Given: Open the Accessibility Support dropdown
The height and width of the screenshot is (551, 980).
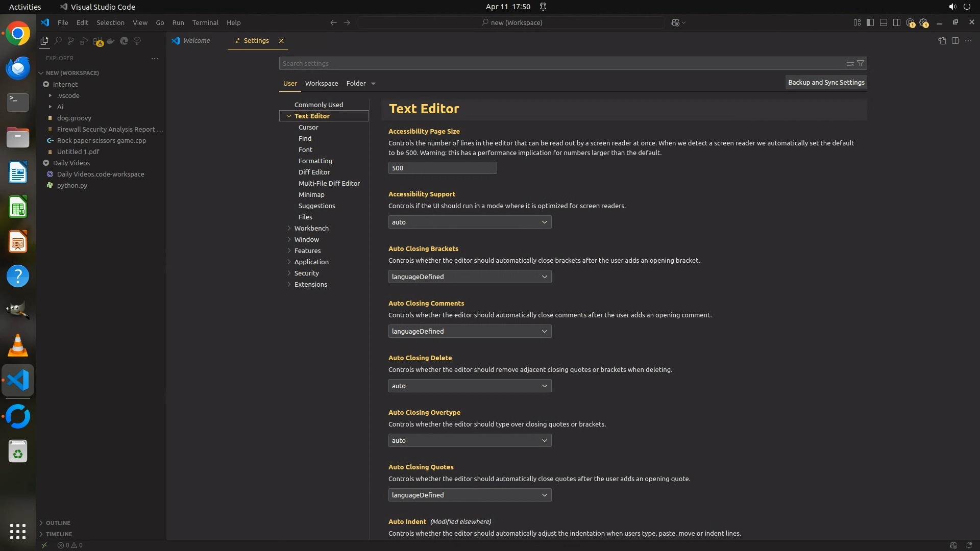Looking at the screenshot, I should tap(470, 222).
